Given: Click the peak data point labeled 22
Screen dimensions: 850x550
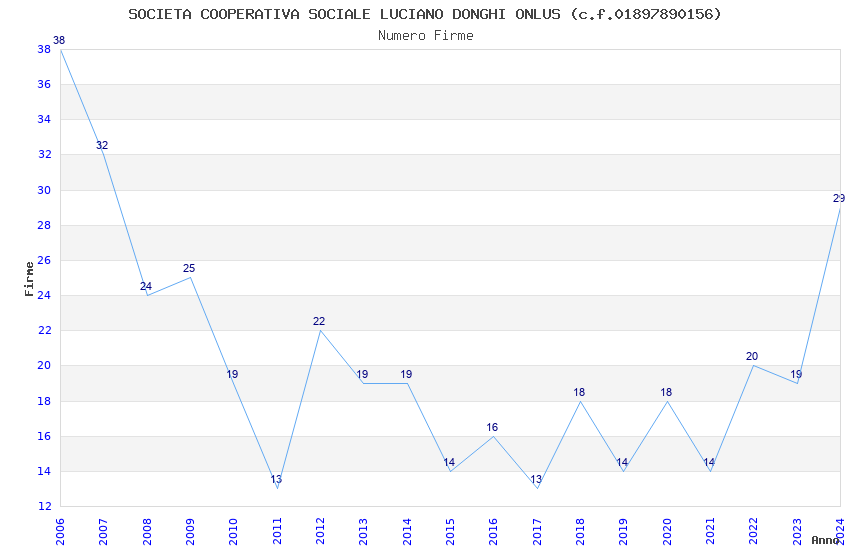Looking at the screenshot, I should point(320,330).
